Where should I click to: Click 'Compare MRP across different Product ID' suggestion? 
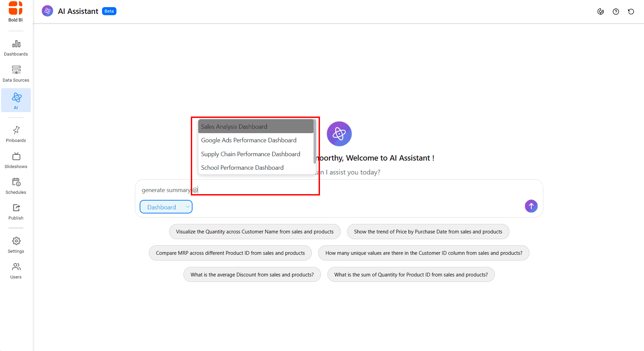230,253
